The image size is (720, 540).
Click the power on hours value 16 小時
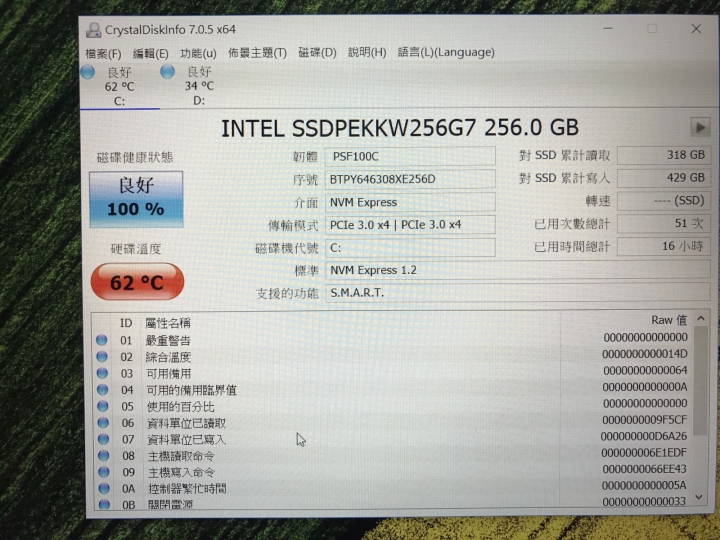664,247
